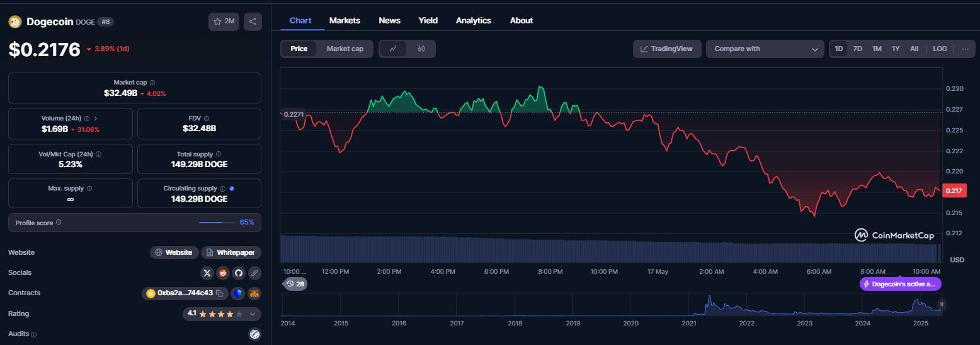The image size is (980, 345).
Task: Open the Analytics tab
Action: 474,20
